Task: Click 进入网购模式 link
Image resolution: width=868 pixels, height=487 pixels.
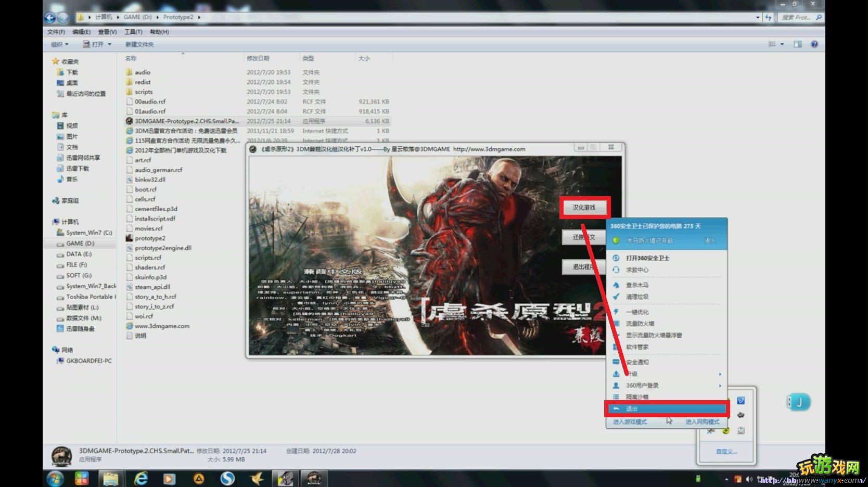Action: pos(702,422)
